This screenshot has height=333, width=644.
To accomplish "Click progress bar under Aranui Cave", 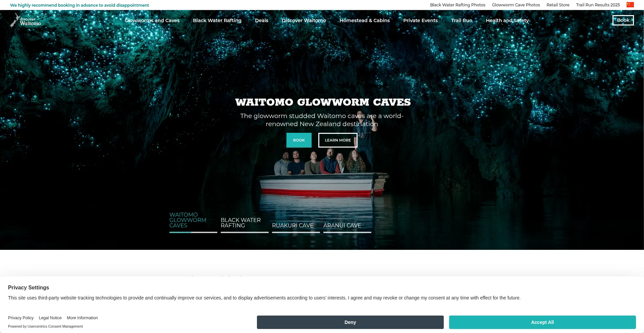I will pyautogui.click(x=347, y=232).
